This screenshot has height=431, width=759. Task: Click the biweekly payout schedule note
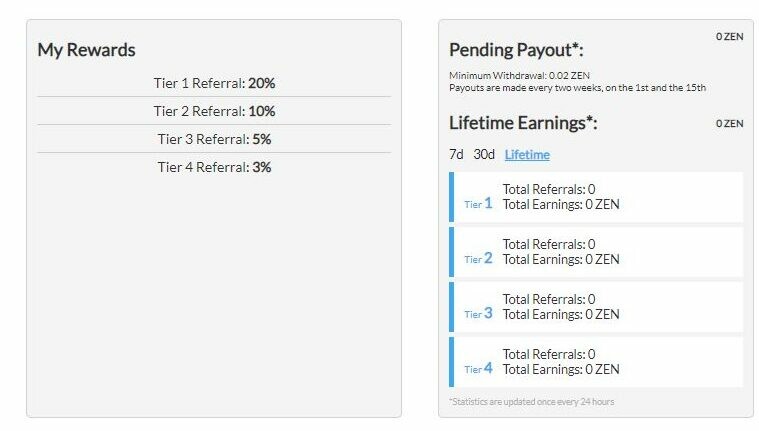click(578, 88)
